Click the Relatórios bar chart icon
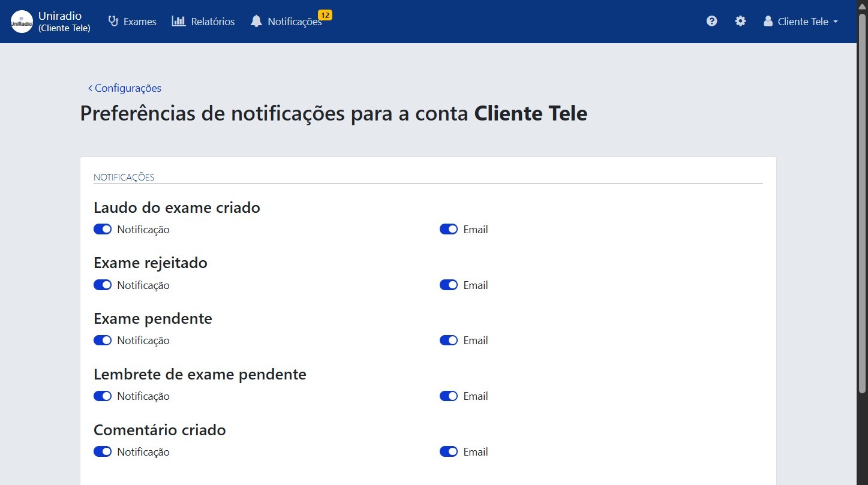 pos(178,21)
